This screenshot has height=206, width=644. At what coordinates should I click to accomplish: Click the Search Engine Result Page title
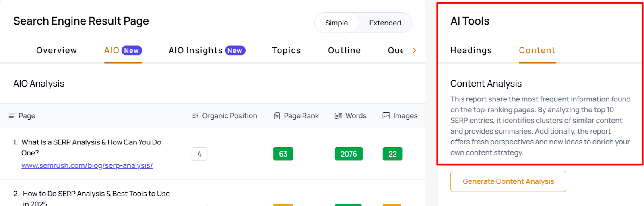(x=81, y=21)
